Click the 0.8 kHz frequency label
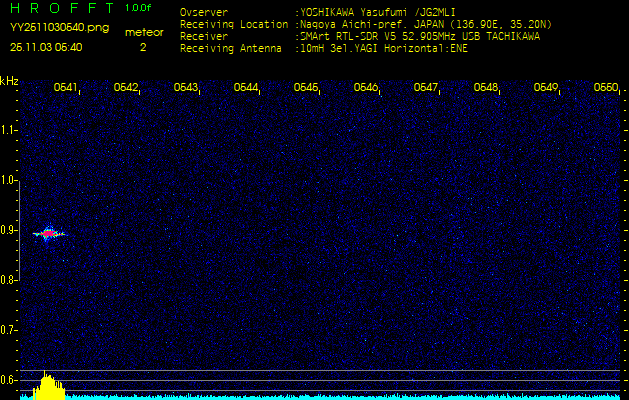Screen dimensions: 629x400 coord(8,280)
